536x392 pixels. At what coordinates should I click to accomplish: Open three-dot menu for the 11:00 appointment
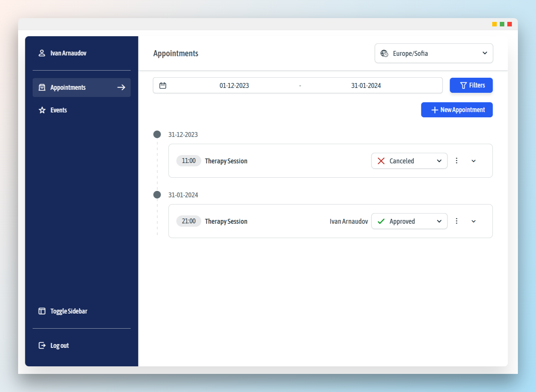[x=456, y=161]
